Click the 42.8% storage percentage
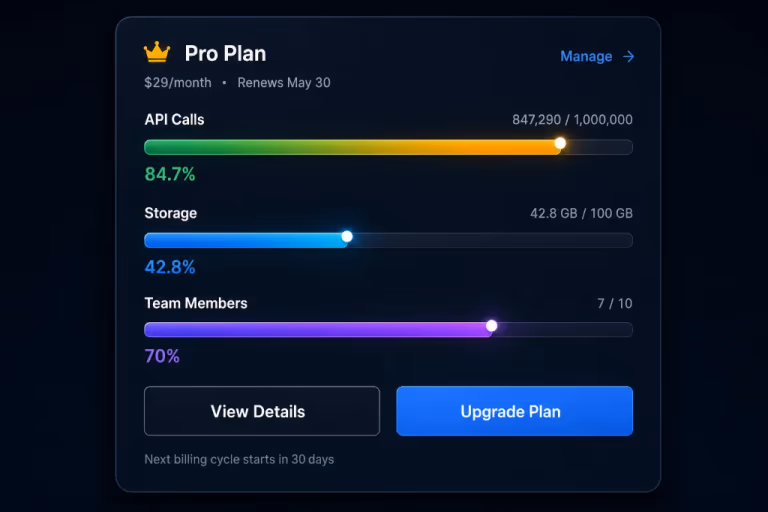This screenshot has height=512, width=768. click(170, 267)
